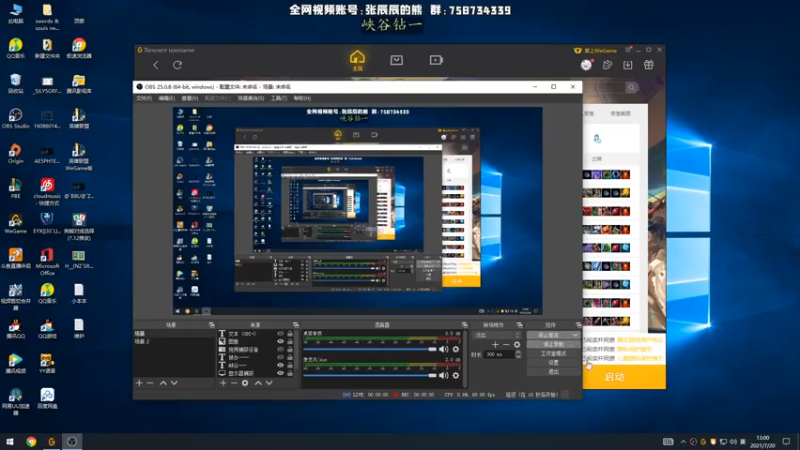Image resolution: width=800 pixels, height=450 pixels.
Task: Show hidden system tray icons chevron
Action: [683, 441]
